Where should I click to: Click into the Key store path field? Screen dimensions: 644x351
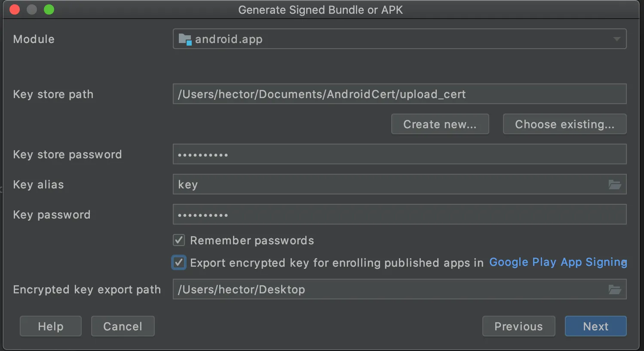point(399,94)
